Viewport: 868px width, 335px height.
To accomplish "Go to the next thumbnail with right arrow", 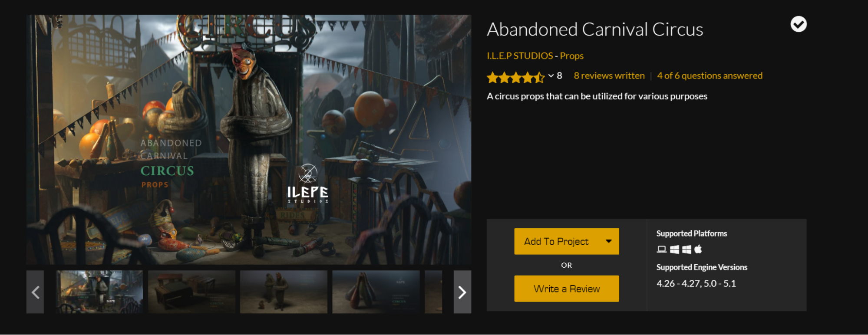I will [462, 292].
